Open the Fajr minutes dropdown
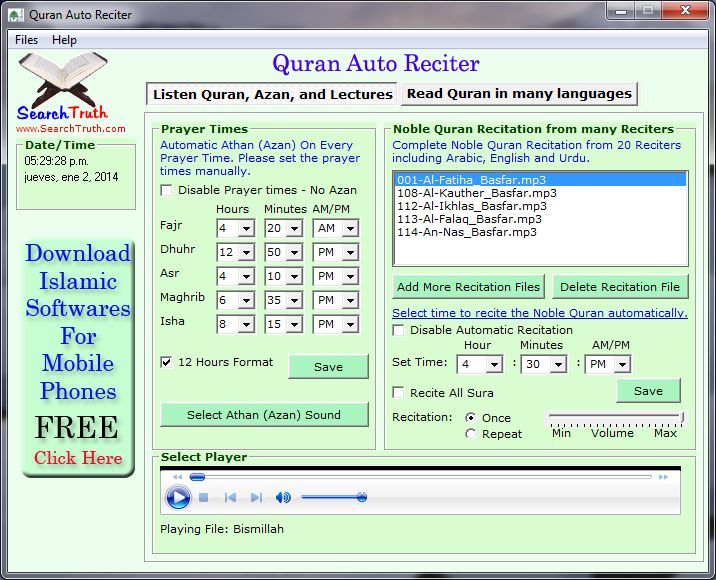This screenshot has width=716, height=580. [x=295, y=228]
